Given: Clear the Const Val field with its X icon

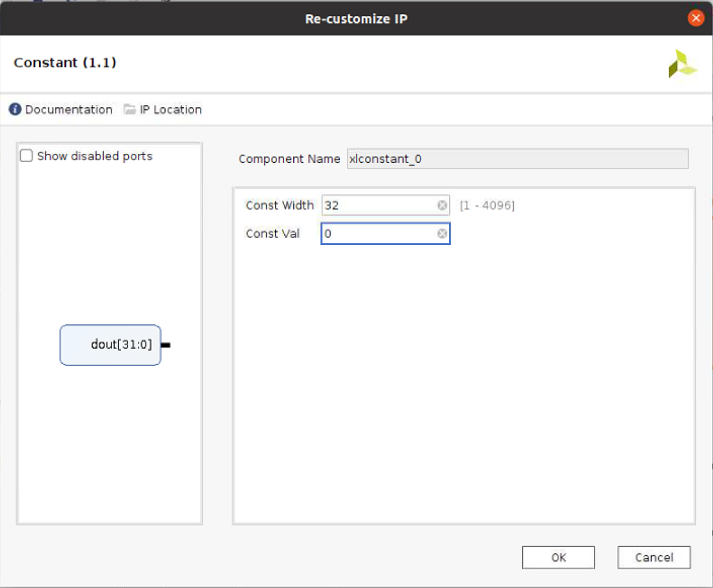Looking at the screenshot, I should pos(442,234).
